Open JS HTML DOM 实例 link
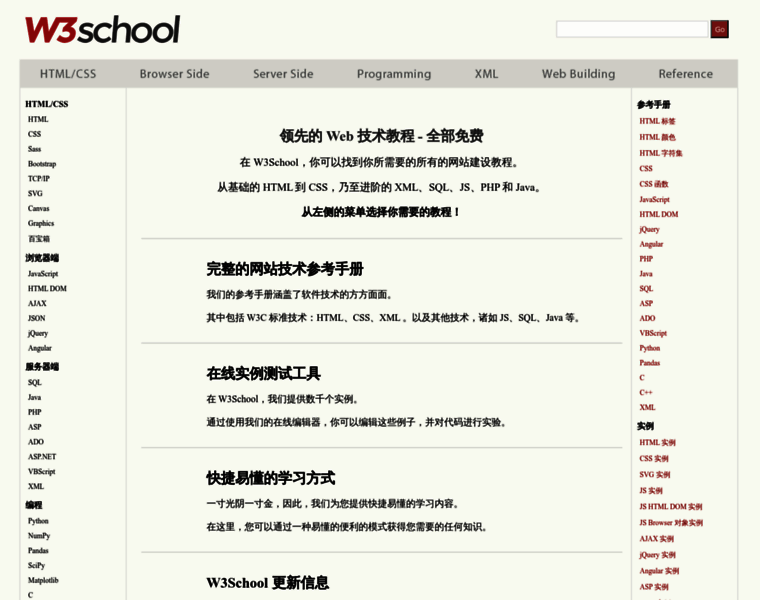The width and height of the screenshot is (760, 600). [671, 506]
